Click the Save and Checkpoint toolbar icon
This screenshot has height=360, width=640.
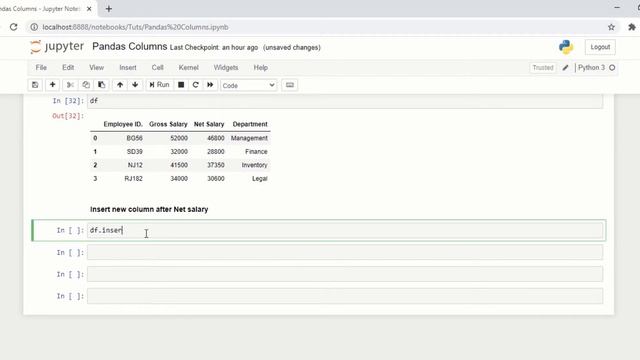point(35,85)
